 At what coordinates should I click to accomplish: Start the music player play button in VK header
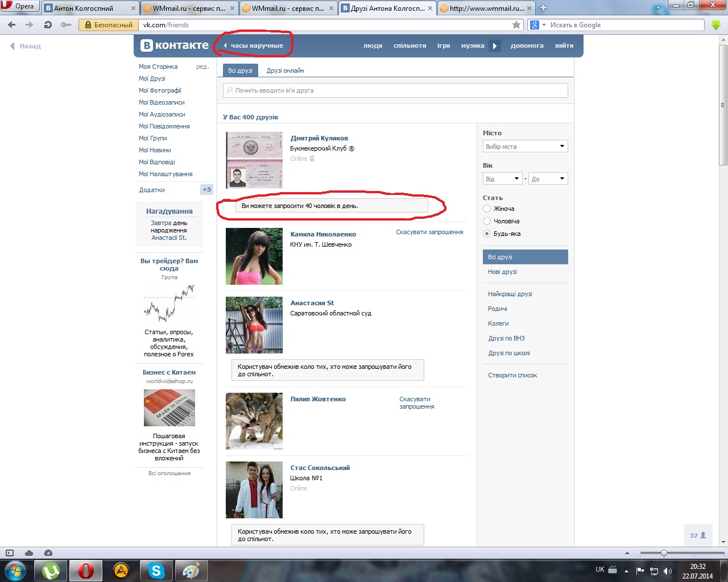point(495,46)
